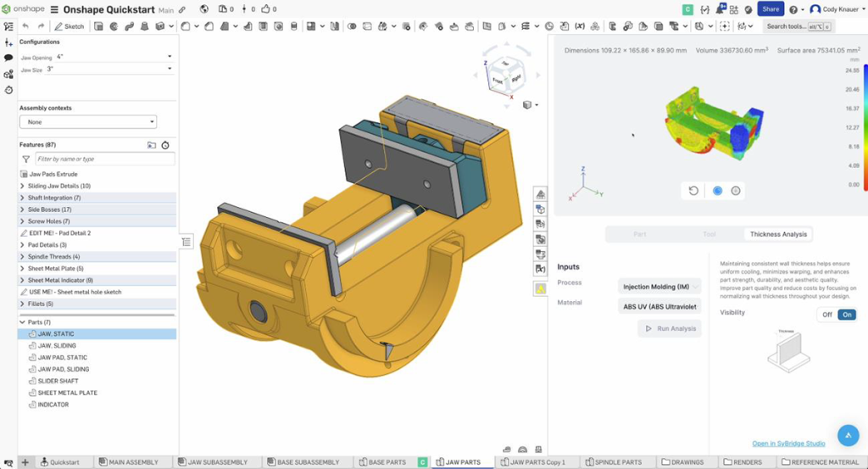Click the Share button
The image size is (868, 469).
coord(771,8)
